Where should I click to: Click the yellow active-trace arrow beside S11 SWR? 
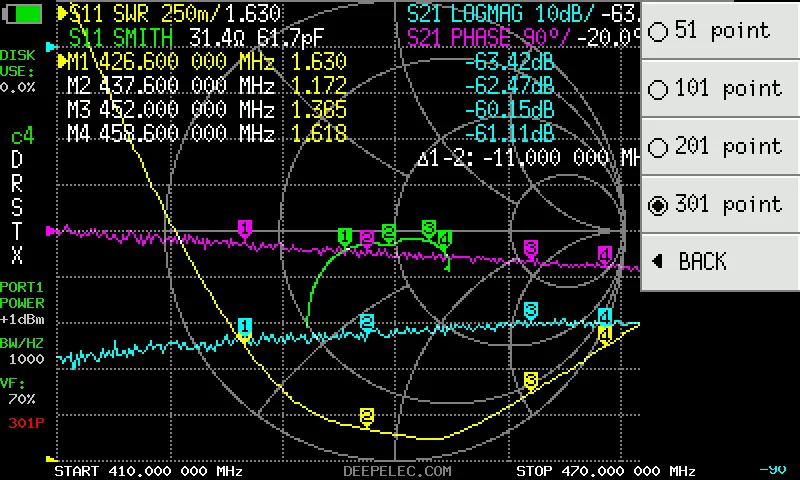click(62, 13)
